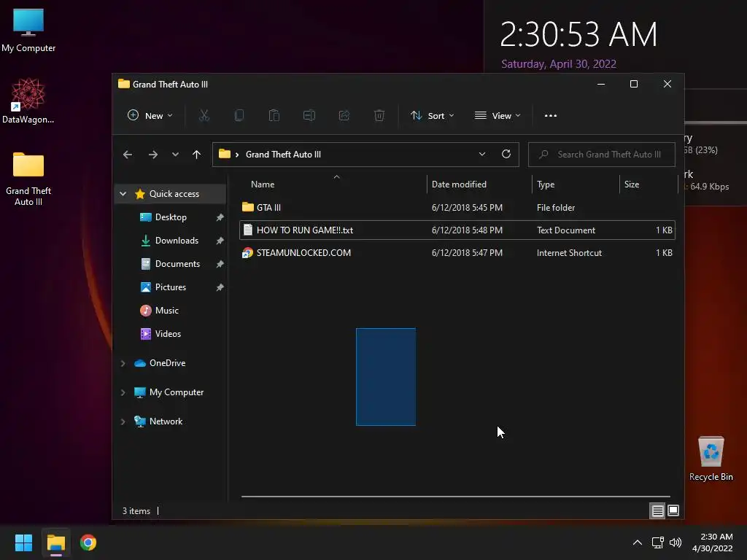This screenshot has height=560, width=747.
Task: Switch to large thumbnails view button
Action: pyautogui.click(x=673, y=511)
